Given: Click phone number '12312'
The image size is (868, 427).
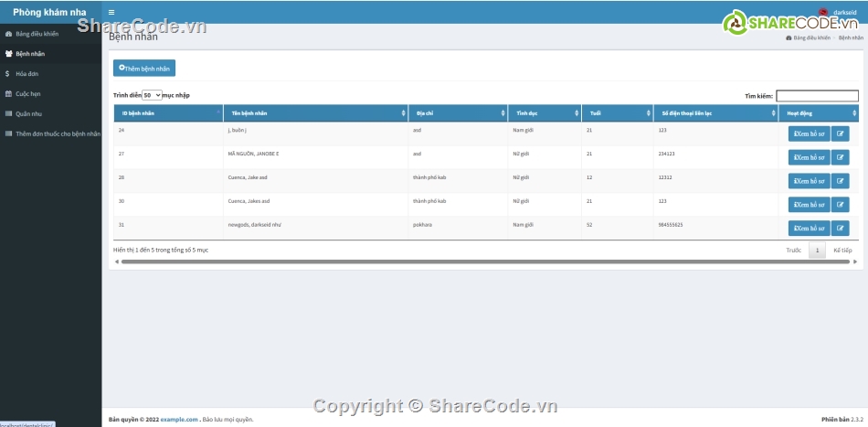Looking at the screenshot, I should [x=665, y=177].
